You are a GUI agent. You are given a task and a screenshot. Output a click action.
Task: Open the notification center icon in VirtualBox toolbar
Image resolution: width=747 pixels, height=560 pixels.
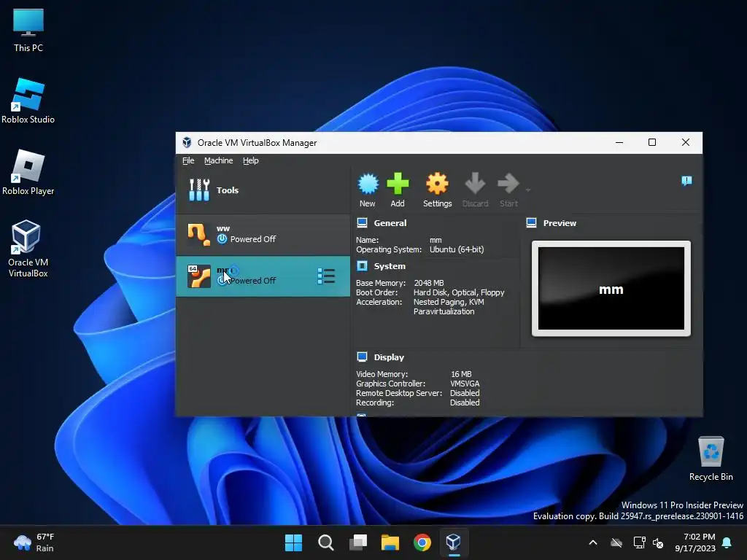686,181
